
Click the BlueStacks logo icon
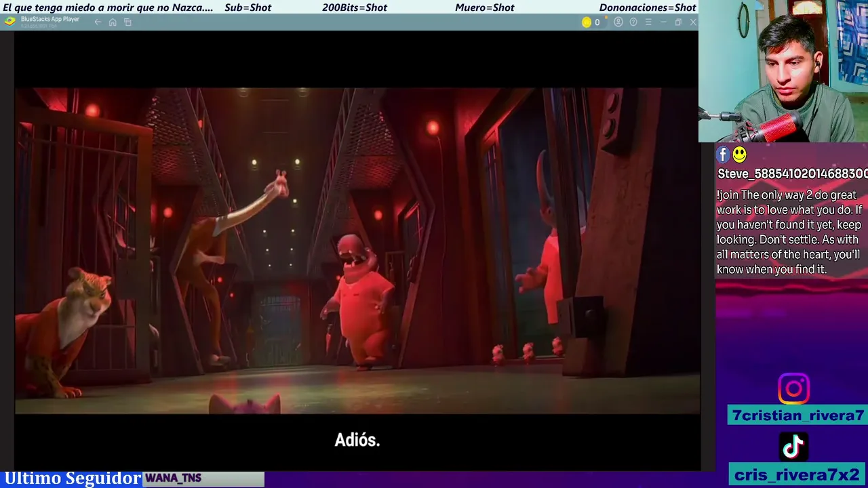point(9,21)
